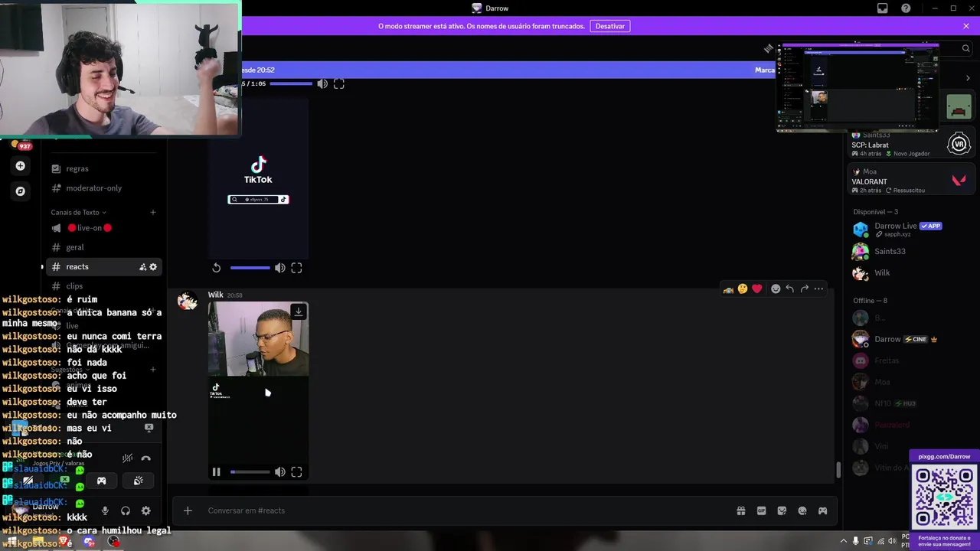The width and height of the screenshot is (980, 551).
Task: Fullscreen the upper TikTok video
Action: tap(339, 84)
